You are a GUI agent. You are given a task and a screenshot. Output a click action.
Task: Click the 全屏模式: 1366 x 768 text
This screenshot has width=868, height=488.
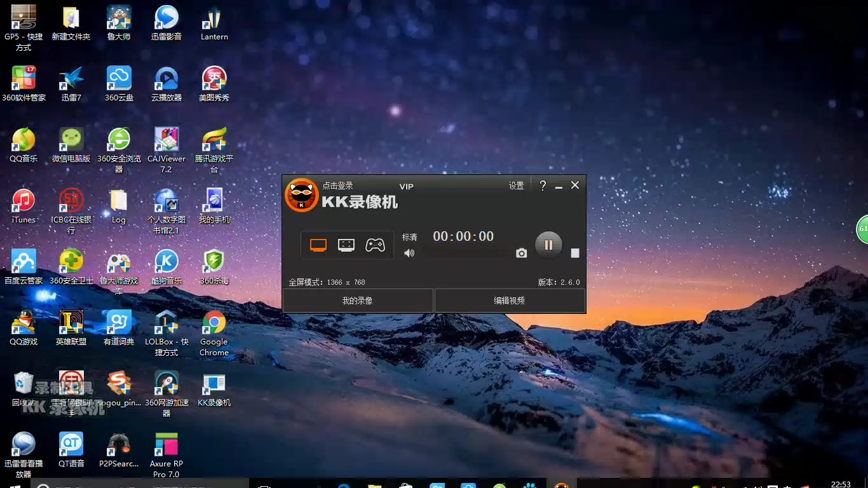(x=327, y=282)
